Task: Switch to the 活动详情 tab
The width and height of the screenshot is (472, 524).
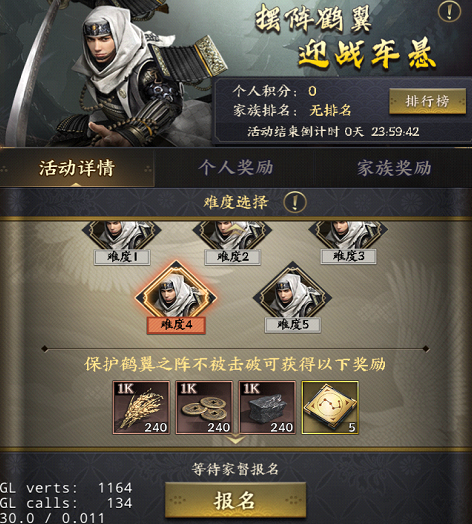Action: click(77, 168)
